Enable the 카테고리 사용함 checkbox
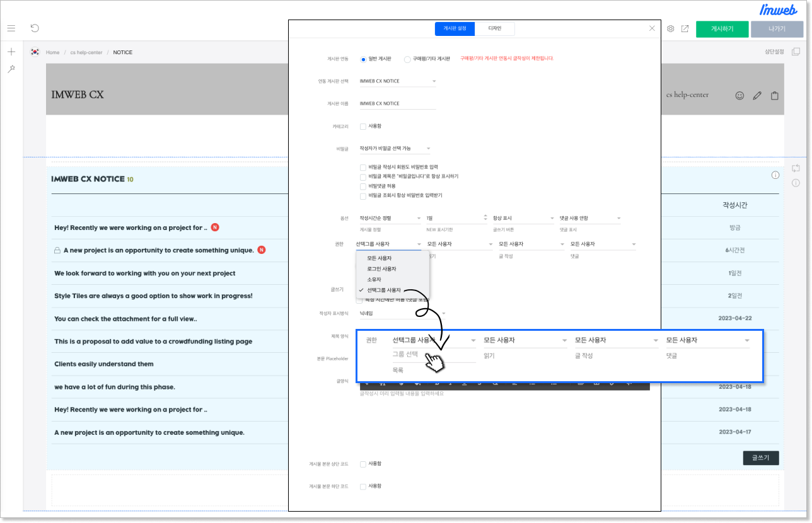The height and width of the screenshot is (523, 812). (363, 127)
